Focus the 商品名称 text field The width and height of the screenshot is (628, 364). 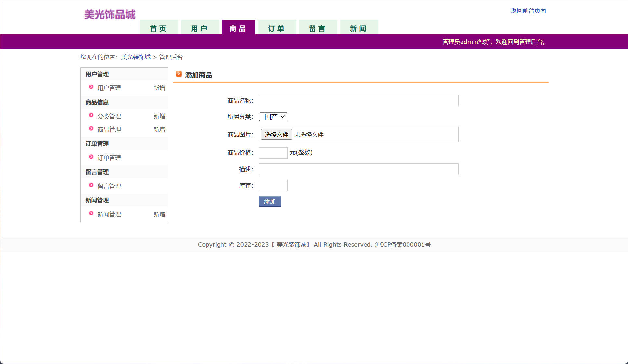tap(358, 101)
